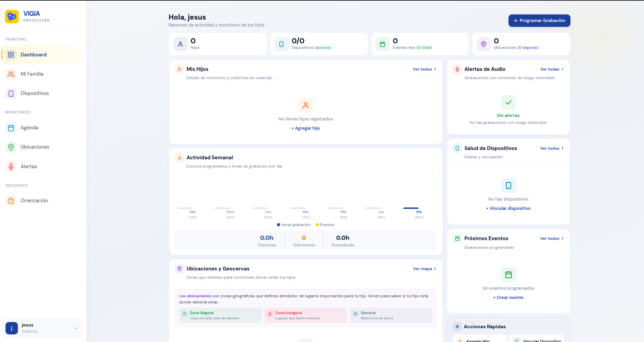Click Vincular dispositivo link
Screen dimensions: 644x342
[508, 209]
